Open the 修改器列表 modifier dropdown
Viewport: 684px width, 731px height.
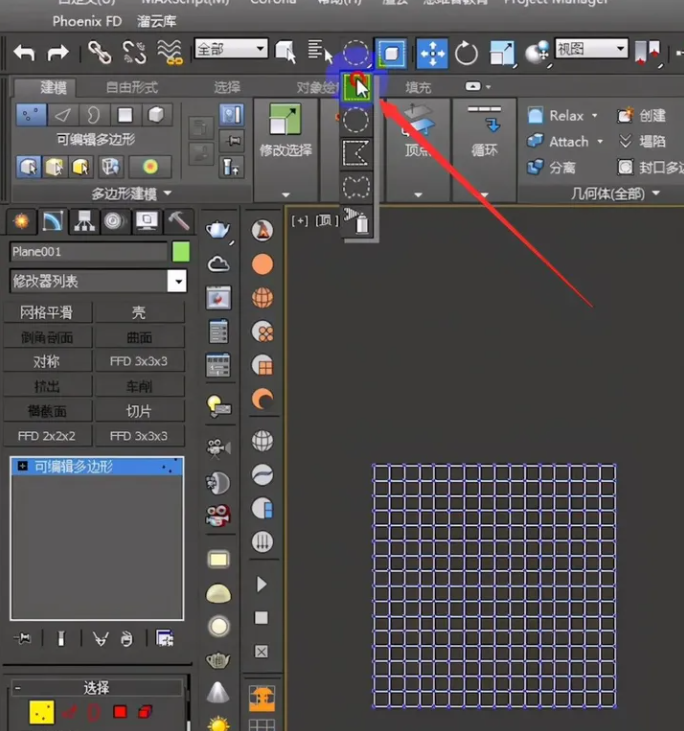point(176,282)
